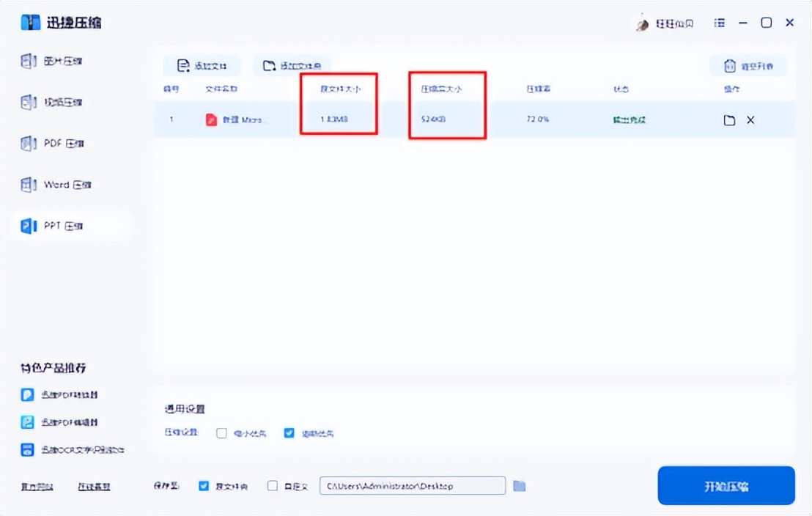Click the blue zip app logo
812x516 pixels.
(x=30, y=22)
